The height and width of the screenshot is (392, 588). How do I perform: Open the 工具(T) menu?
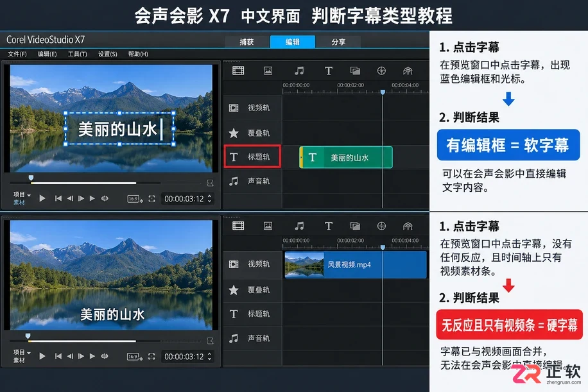tap(77, 54)
